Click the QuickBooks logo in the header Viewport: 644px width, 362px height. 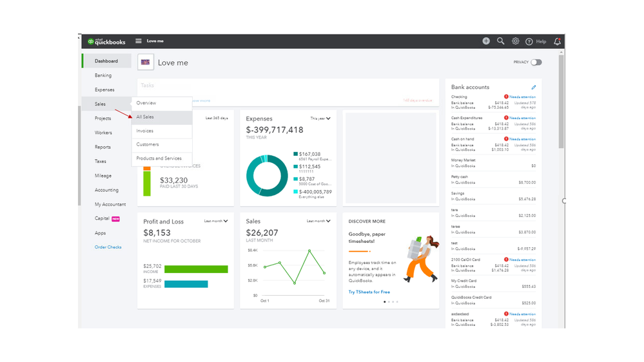click(x=106, y=41)
